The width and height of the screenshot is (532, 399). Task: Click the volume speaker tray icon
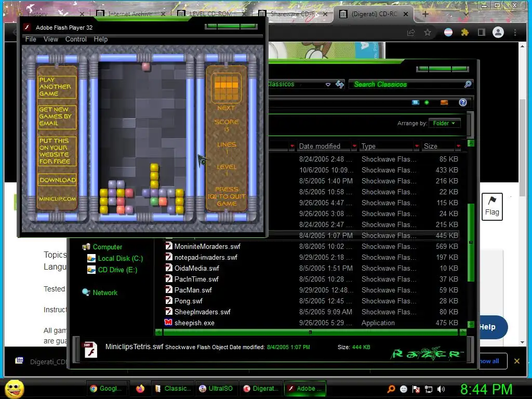point(441,389)
